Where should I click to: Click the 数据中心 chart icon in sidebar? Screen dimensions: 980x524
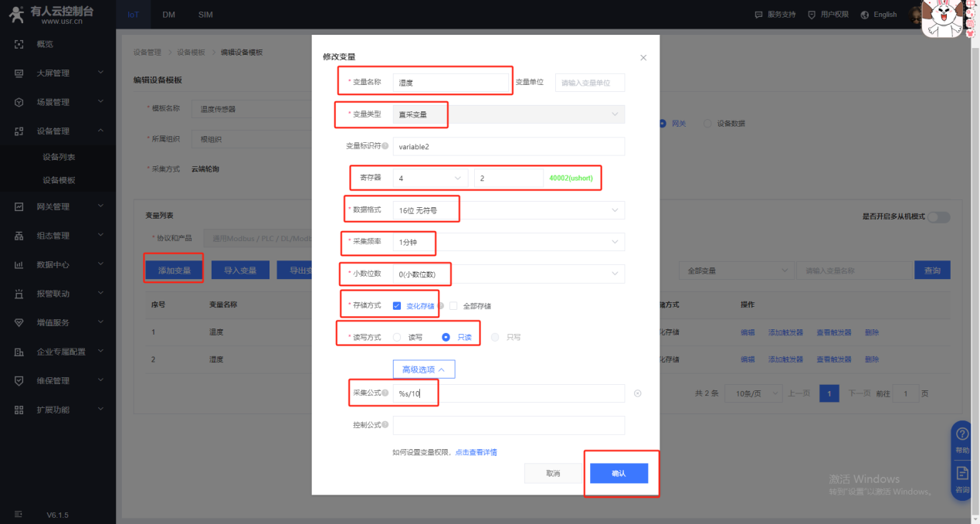(19, 264)
